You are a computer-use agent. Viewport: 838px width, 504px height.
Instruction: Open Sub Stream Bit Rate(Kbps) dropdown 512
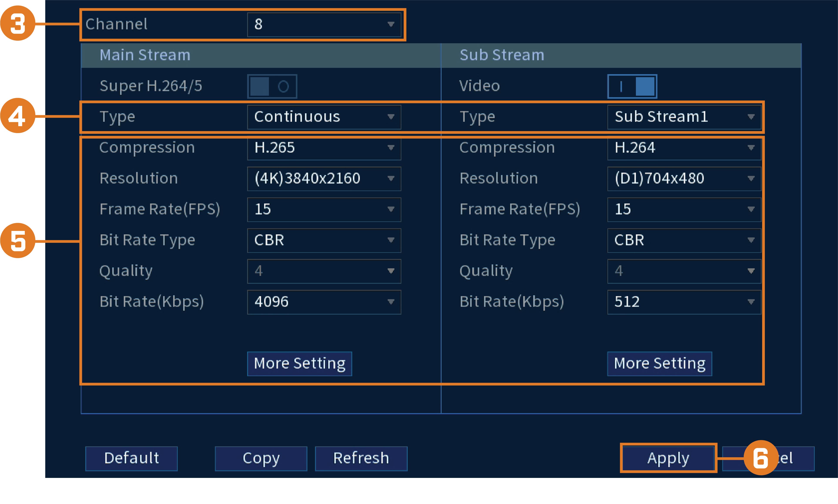pos(684,302)
